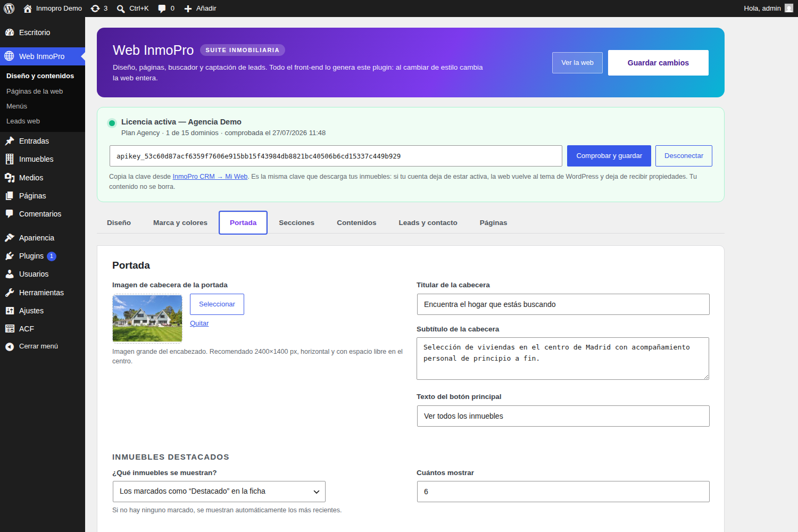Click the plus icon next to Añadir
The width and height of the screenshot is (798, 532).
(188, 9)
